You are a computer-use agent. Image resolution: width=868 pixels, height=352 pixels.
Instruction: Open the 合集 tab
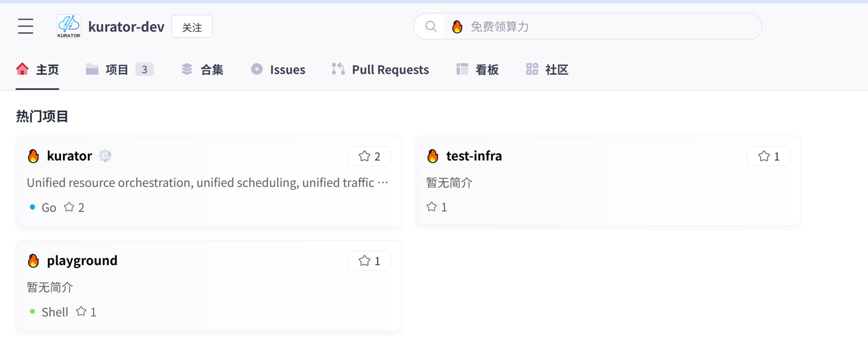click(202, 70)
